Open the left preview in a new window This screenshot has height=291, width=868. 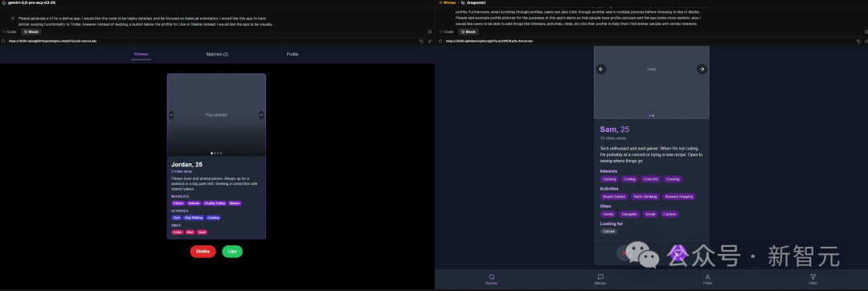pos(429,41)
